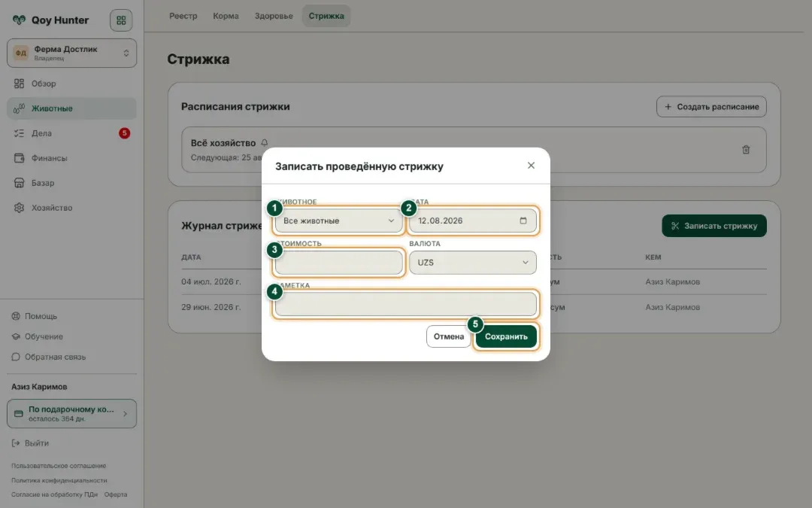Image resolution: width=812 pixels, height=508 pixels.
Task: Open the Валюта dropdown UZS
Action: 473,263
